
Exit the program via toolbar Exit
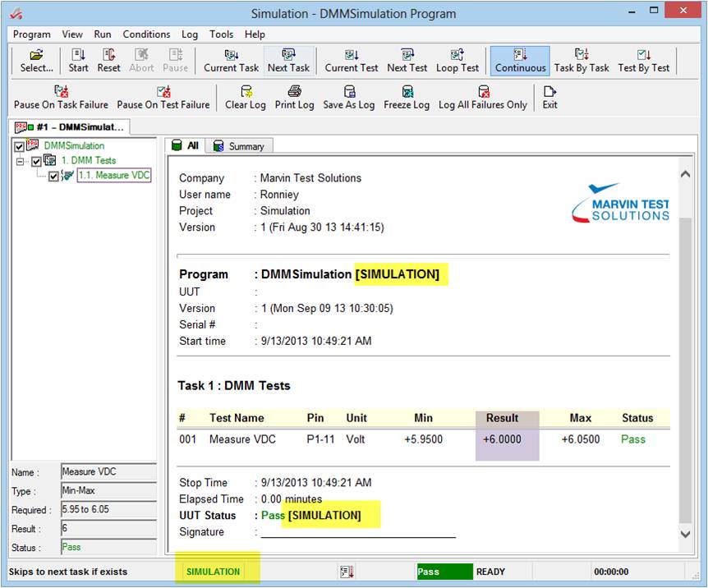(549, 97)
